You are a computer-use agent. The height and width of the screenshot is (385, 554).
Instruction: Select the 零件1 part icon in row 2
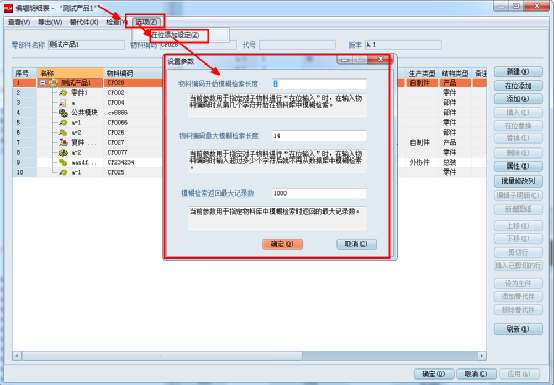click(x=63, y=93)
